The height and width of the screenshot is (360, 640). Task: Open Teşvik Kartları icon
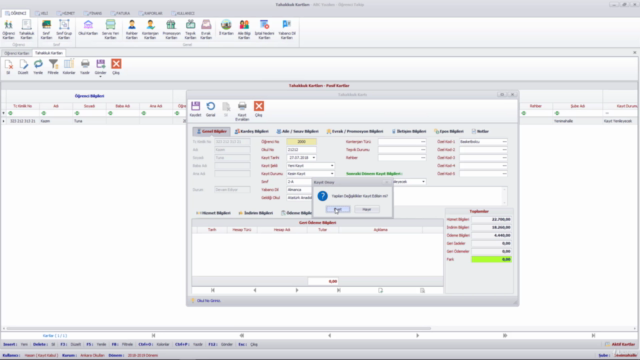coord(190,30)
